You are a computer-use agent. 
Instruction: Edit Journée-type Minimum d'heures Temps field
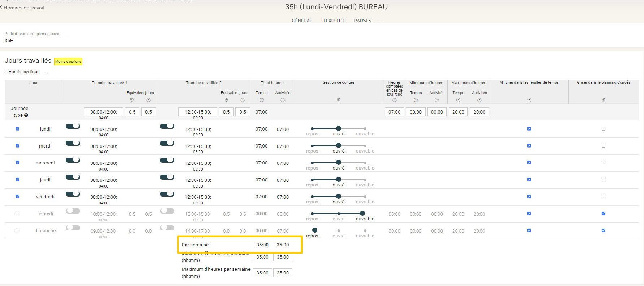(416, 112)
